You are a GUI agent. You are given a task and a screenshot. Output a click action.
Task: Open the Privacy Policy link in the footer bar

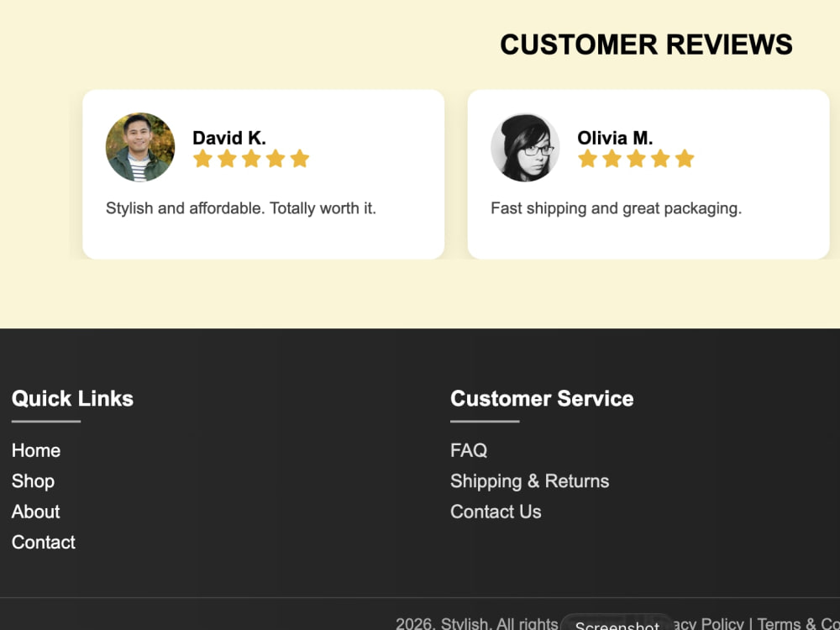(x=708, y=623)
